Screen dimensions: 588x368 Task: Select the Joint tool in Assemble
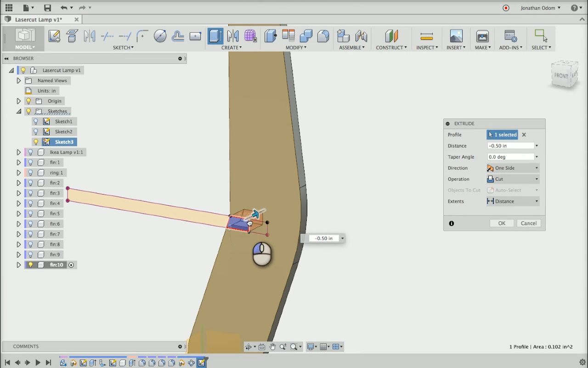(x=361, y=36)
